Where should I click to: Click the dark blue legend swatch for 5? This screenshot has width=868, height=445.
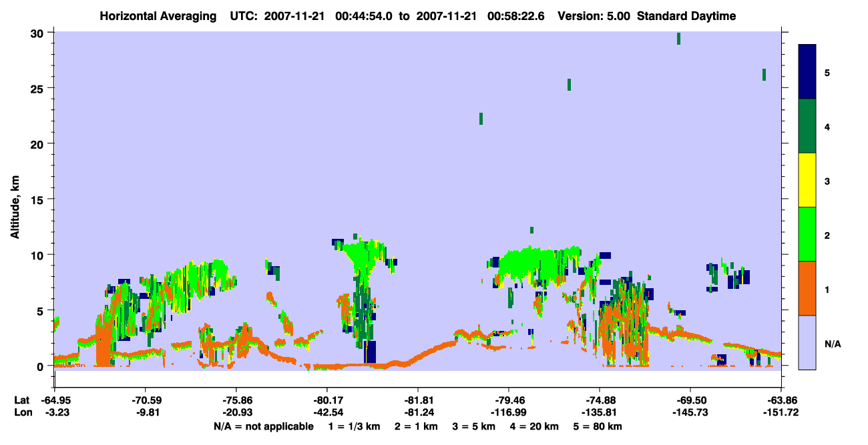[807, 71]
